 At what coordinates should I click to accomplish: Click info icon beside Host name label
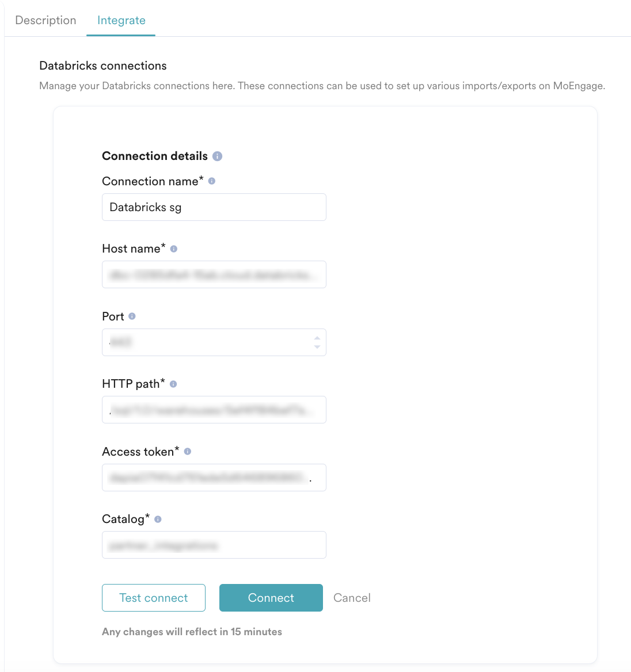(174, 249)
